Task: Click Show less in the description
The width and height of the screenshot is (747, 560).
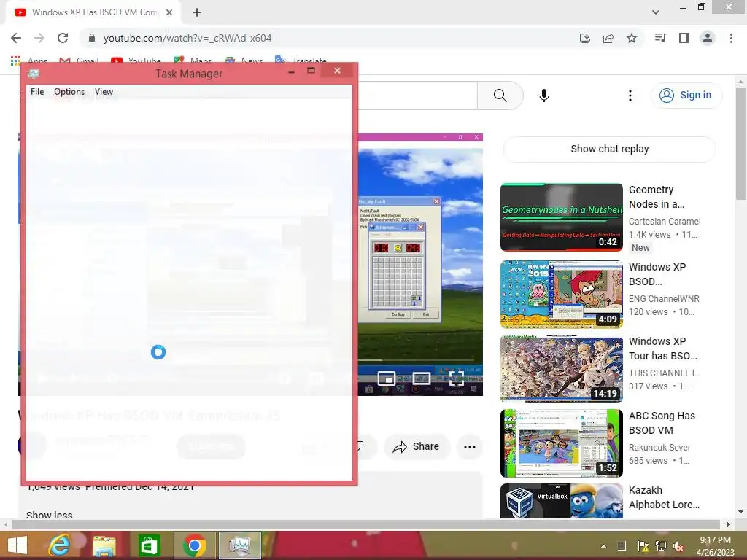Action: click(50, 515)
